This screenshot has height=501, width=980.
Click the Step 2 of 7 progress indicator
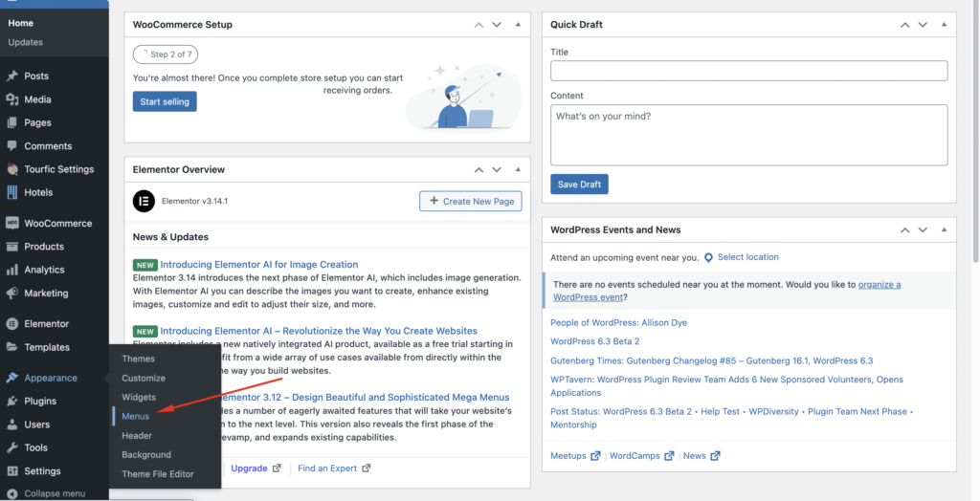tap(166, 54)
